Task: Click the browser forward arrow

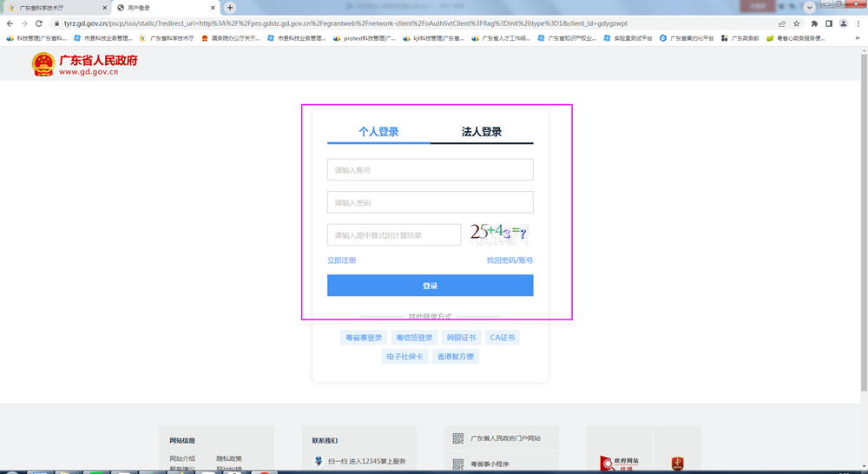Action: 24,23
